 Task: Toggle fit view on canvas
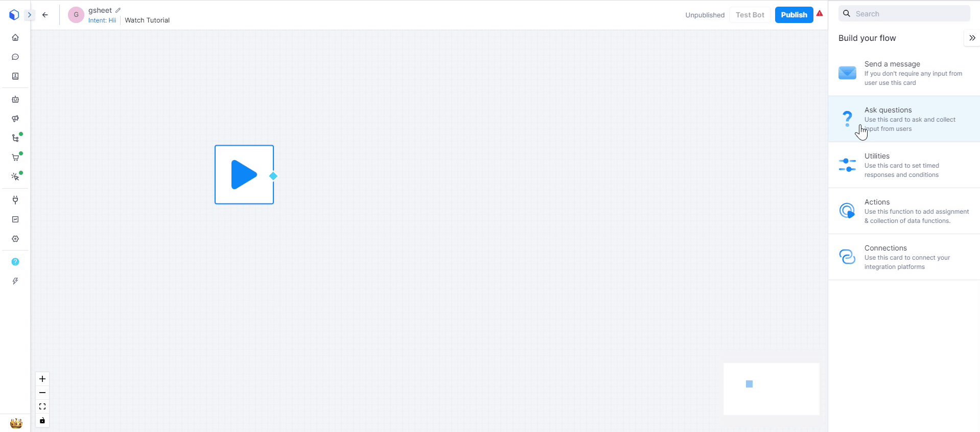point(42,406)
